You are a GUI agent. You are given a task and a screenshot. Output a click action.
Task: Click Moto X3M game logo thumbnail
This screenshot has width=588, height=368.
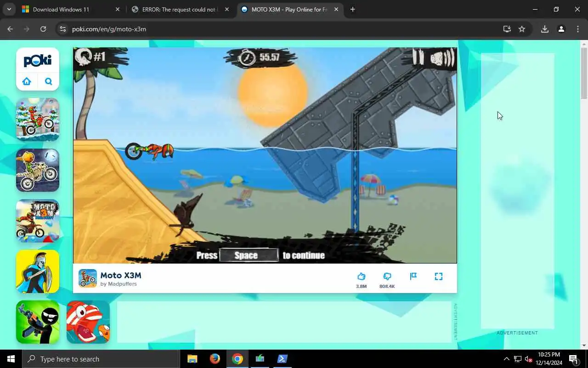click(x=87, y=278)
